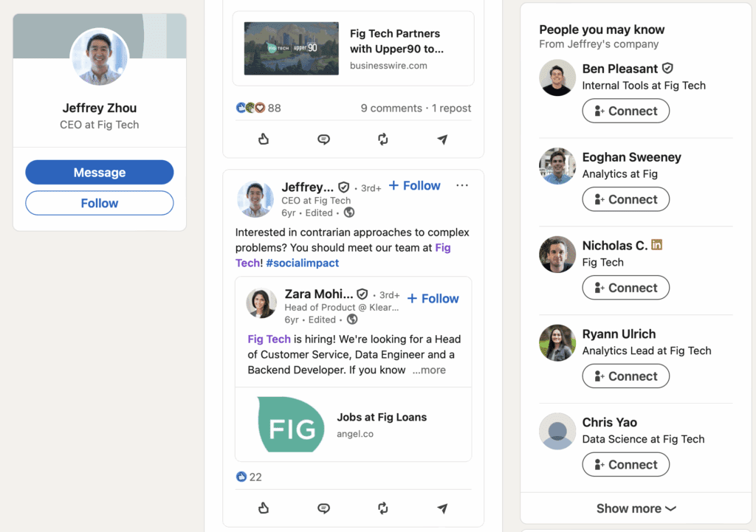
Task: Comment on the Upper90 partnership post
Action: click(x=323, y=139)
